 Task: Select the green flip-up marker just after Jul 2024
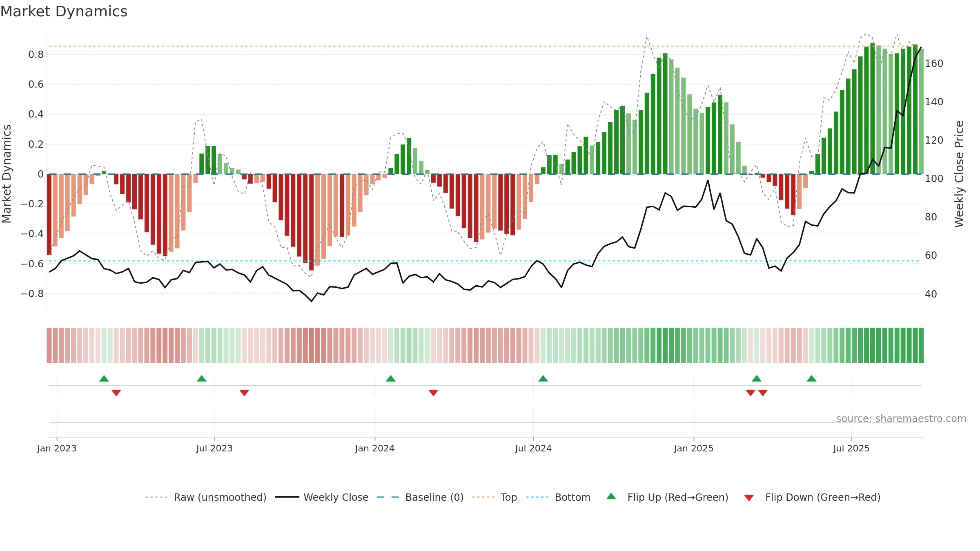coord(543,378)
